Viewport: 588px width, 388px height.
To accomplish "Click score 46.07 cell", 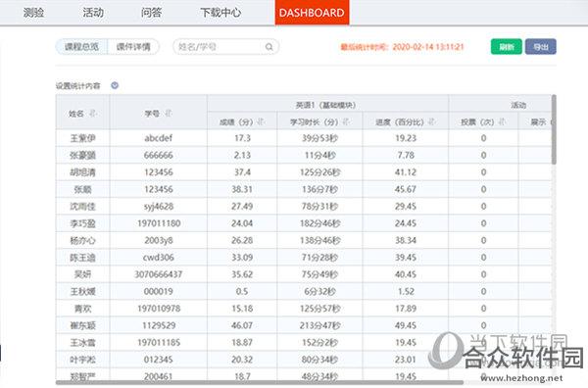I will (x=242, y=325).
